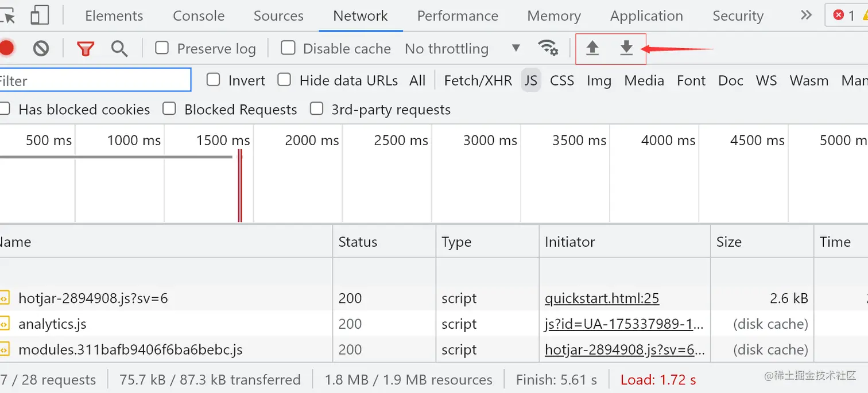
Task: Stop recording network log with red button
Action: pos(6,48)
